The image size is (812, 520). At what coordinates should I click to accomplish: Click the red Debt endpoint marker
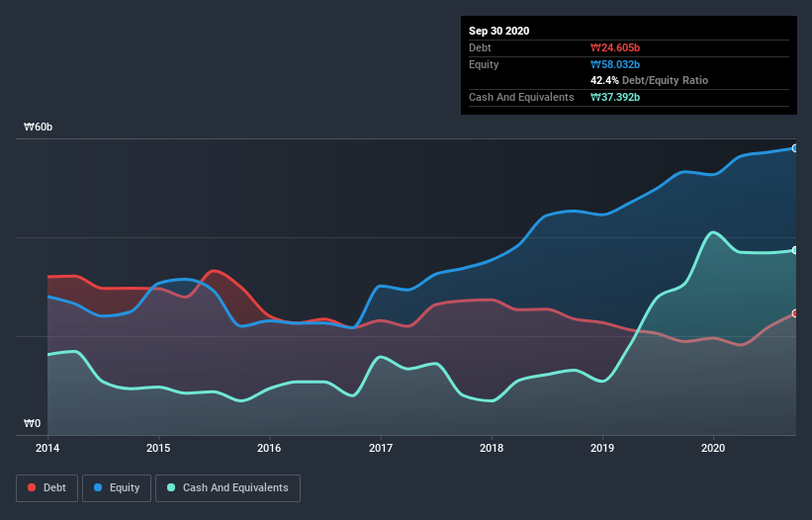coord(795,313)
